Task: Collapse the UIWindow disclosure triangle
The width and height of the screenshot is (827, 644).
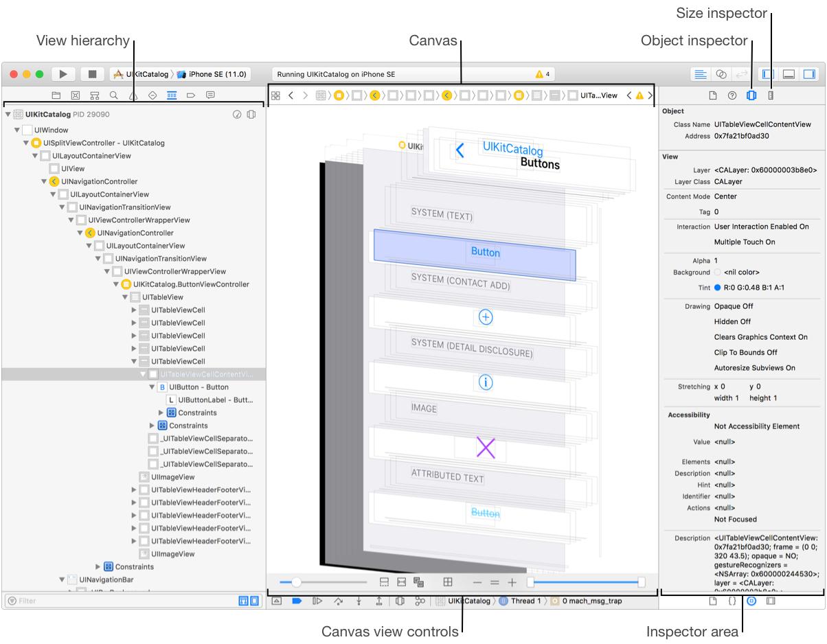Action: coord(17,130)
